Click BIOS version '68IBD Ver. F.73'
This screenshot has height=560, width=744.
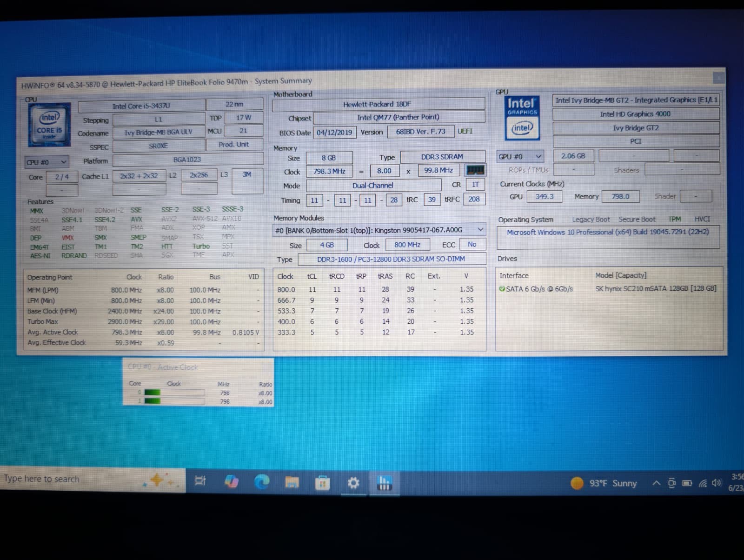(420, 132)
